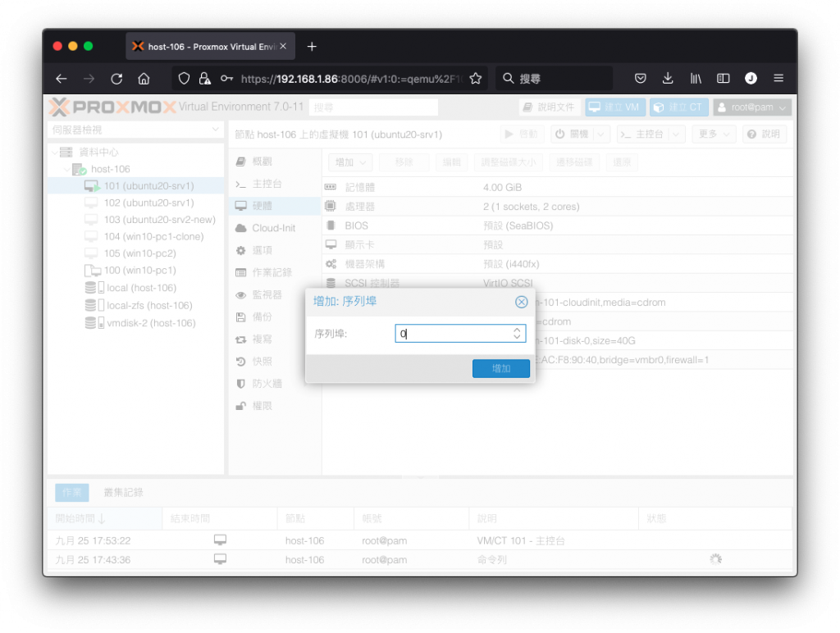Close the add serial port dialog
840x633 pixels.
[521, 302]
